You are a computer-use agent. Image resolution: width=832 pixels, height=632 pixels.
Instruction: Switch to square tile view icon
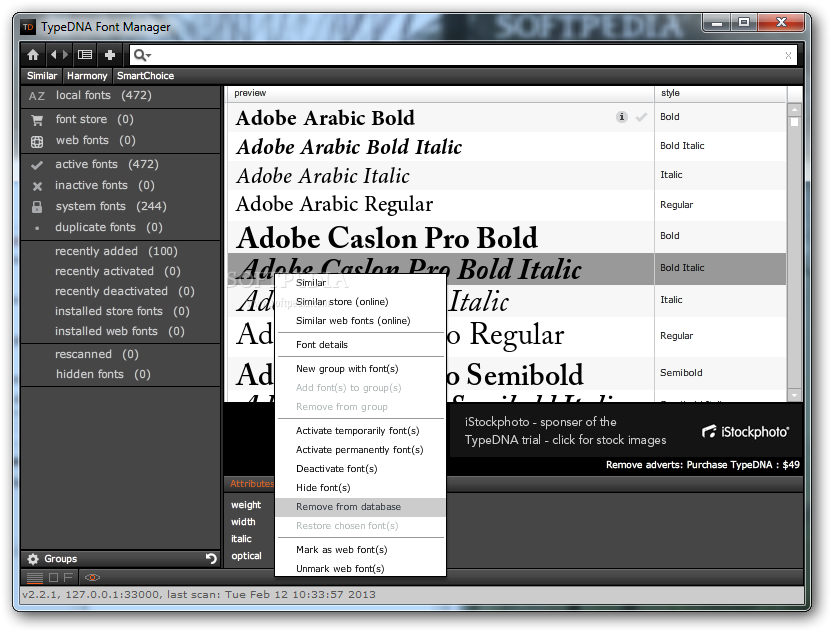point(54,577)
